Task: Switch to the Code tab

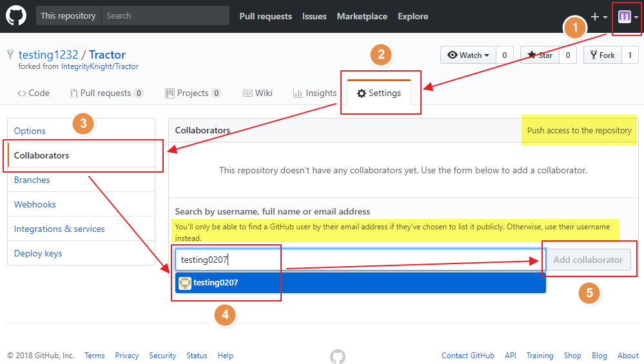Action: point(34,93)
